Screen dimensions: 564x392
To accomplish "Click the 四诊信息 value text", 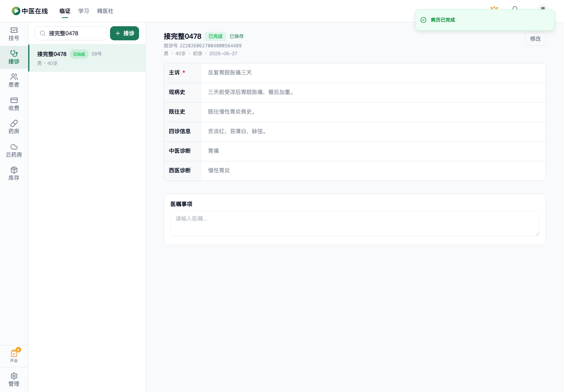I will (x=238, y=132).
